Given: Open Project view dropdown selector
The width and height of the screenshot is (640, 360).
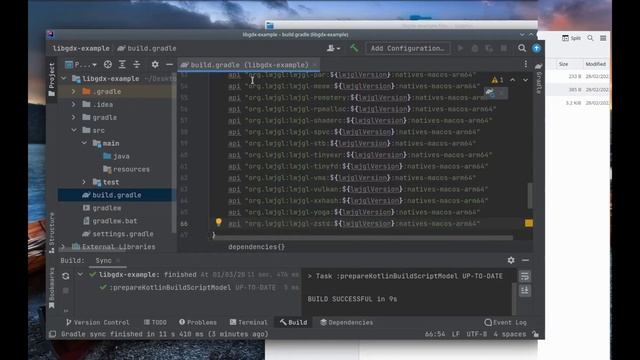Looking at the screenshot, I should 81,64.
